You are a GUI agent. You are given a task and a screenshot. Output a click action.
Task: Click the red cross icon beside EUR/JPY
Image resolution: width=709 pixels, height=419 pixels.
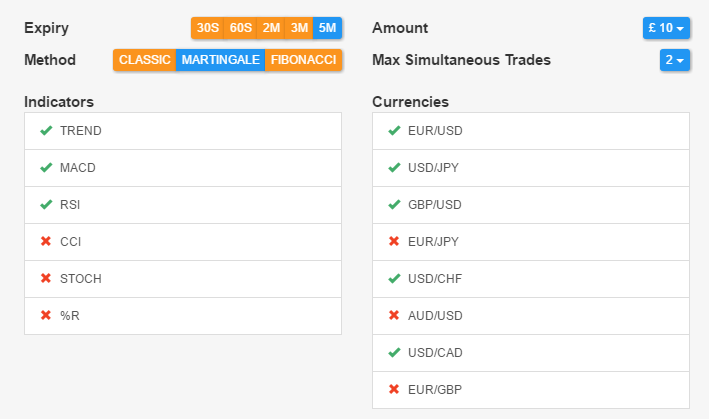coord(394,241)
